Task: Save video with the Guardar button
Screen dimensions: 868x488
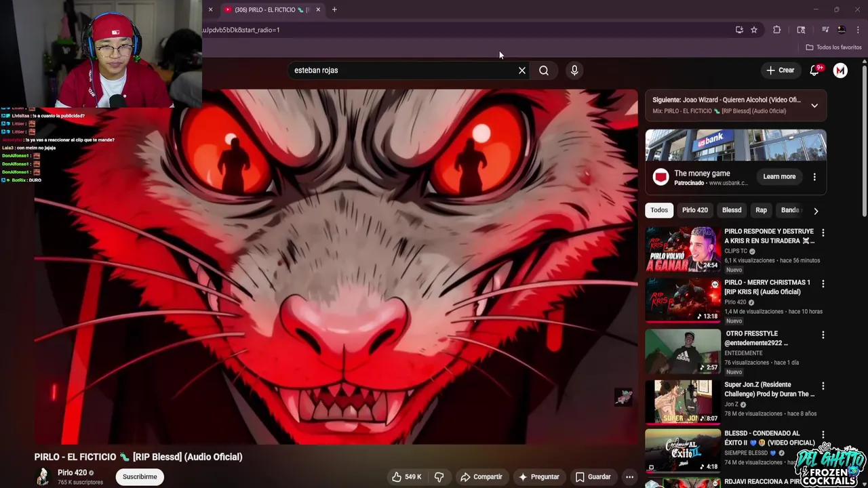Action: [593, 477]
